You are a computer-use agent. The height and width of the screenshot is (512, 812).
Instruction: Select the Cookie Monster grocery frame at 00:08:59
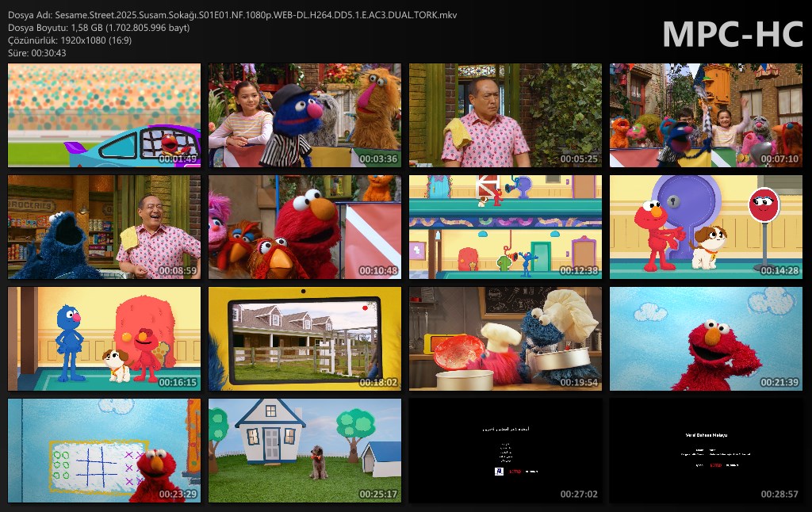coord(104,227)
